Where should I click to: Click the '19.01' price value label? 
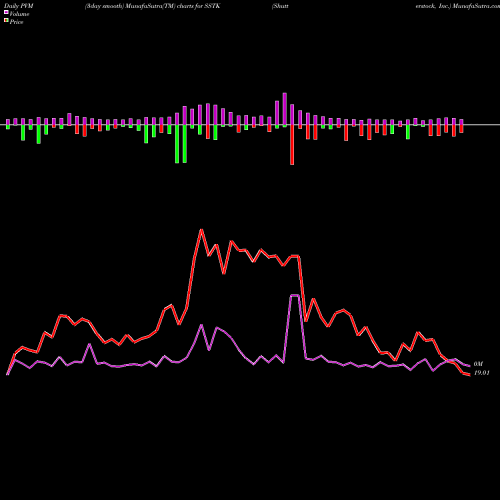click(482, 373)
